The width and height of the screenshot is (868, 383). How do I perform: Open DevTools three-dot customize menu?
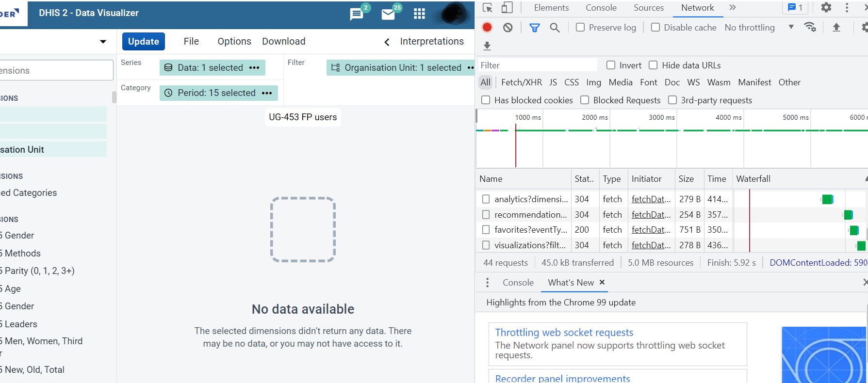(x=847, y=8)
